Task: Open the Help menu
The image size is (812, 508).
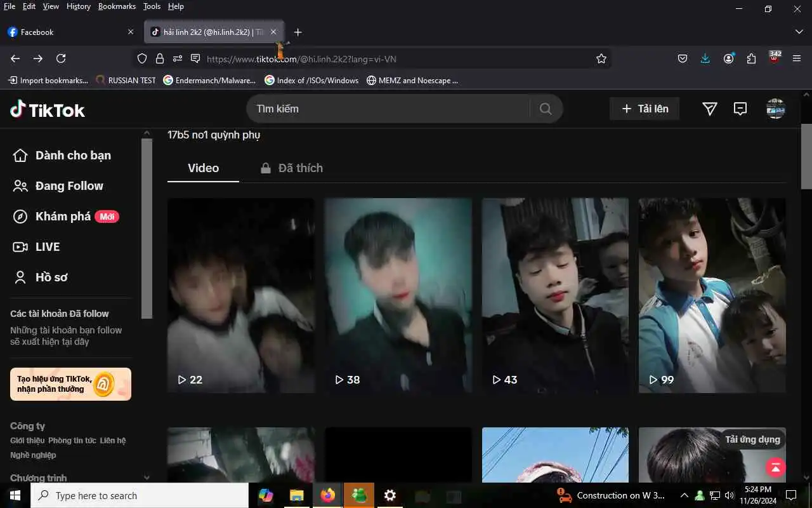Action: point(176,6)
